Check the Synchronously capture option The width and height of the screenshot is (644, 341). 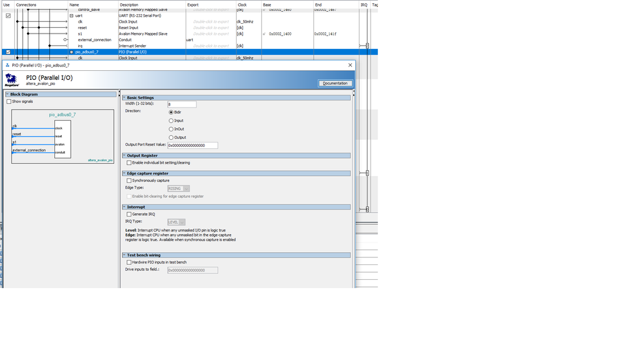pos(129,180)
